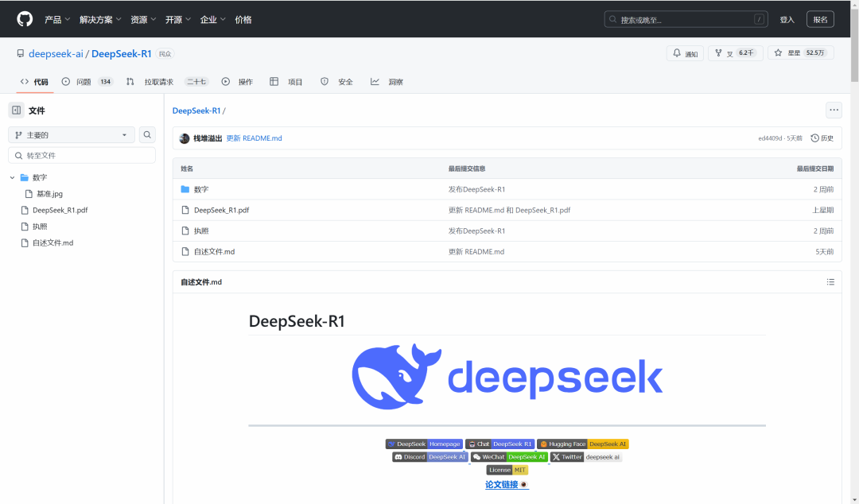
Task: Click the GitHub logo in the top bar
Action: pos(24,18)
